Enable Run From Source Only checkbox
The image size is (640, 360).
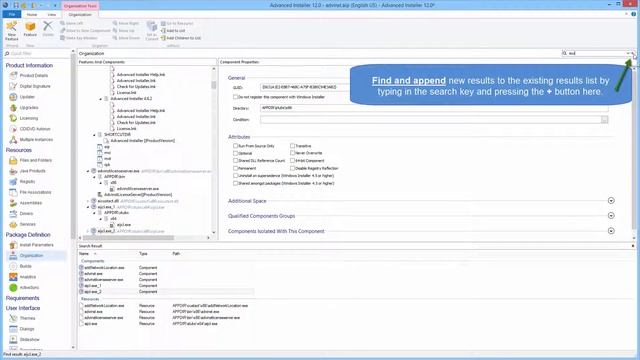click(236, 146)
